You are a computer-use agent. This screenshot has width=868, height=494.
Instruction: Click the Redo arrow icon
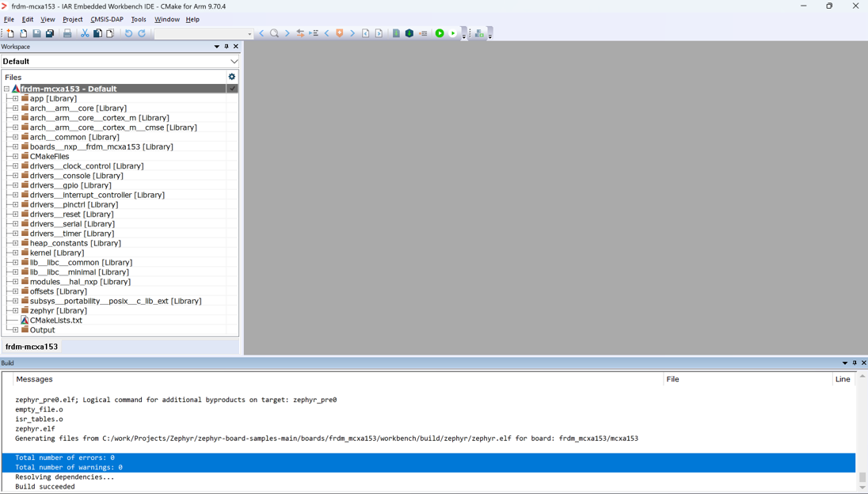(142, 34)
